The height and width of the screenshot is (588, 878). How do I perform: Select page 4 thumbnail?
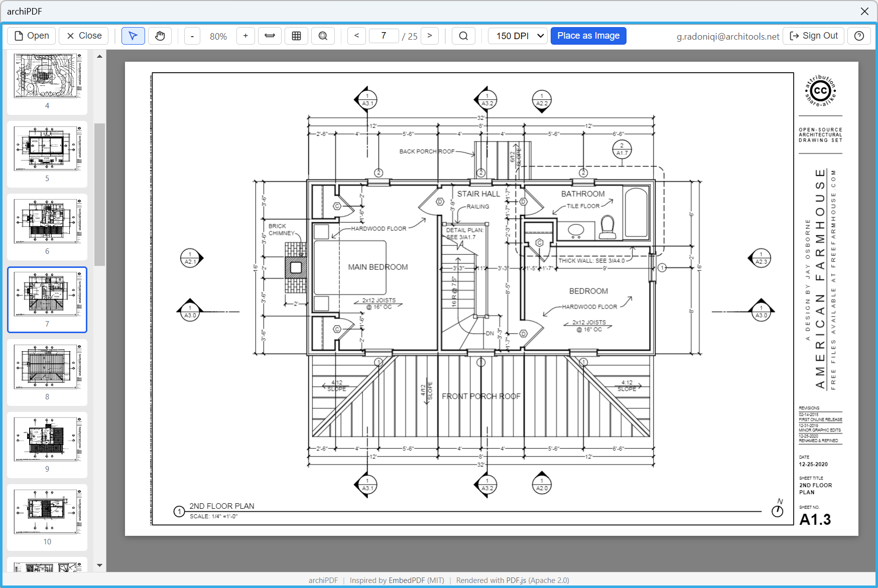47,81
